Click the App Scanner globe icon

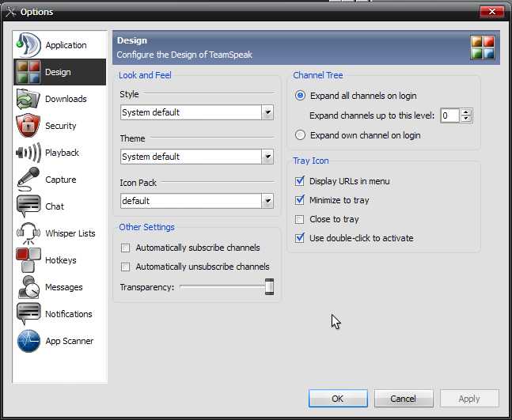point(28,341)
